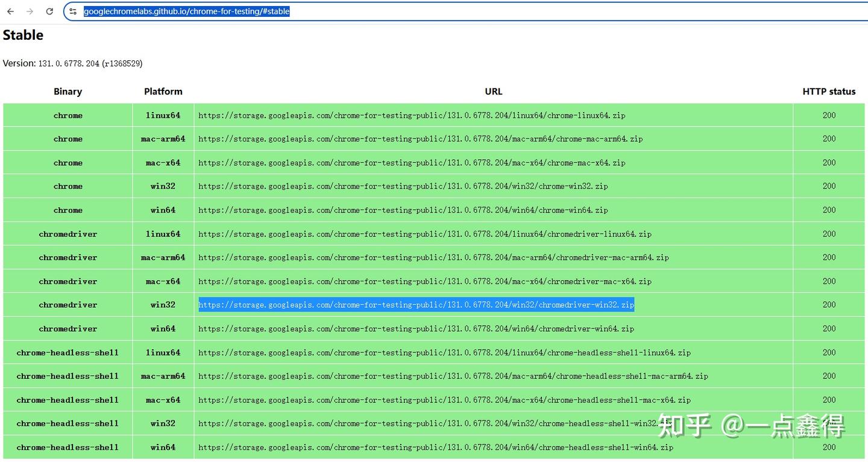The height and width of the screenshot is (462, 868).
Task: Select the chrome-headless-shell mac-arm64 URL
Action: tap(453, 376)
